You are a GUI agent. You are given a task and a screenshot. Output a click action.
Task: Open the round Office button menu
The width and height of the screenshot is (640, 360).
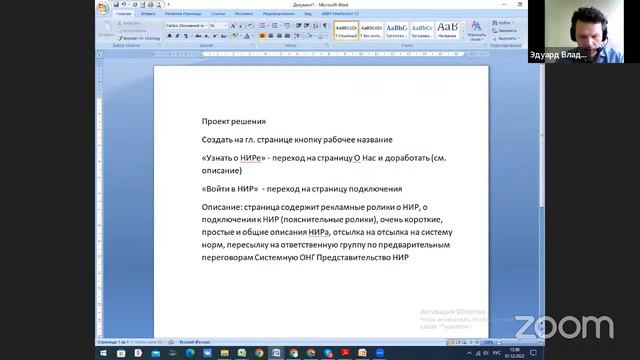click(x=103, y=8)
